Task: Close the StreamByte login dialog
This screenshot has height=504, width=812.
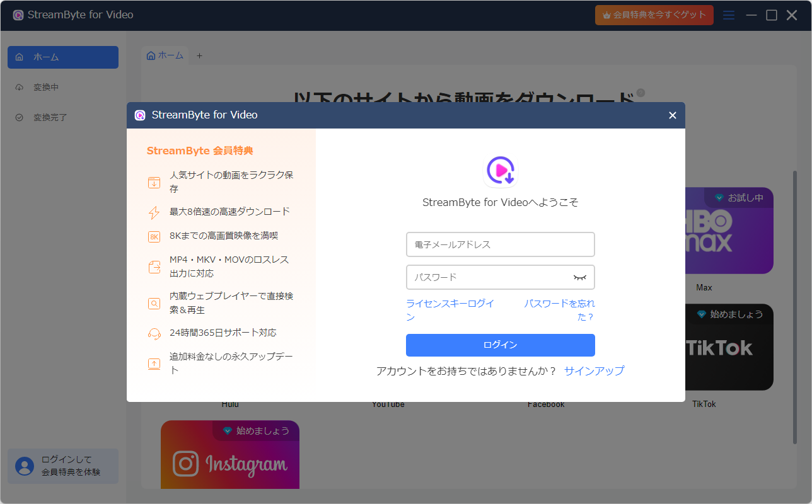Action: click(673, 115)
